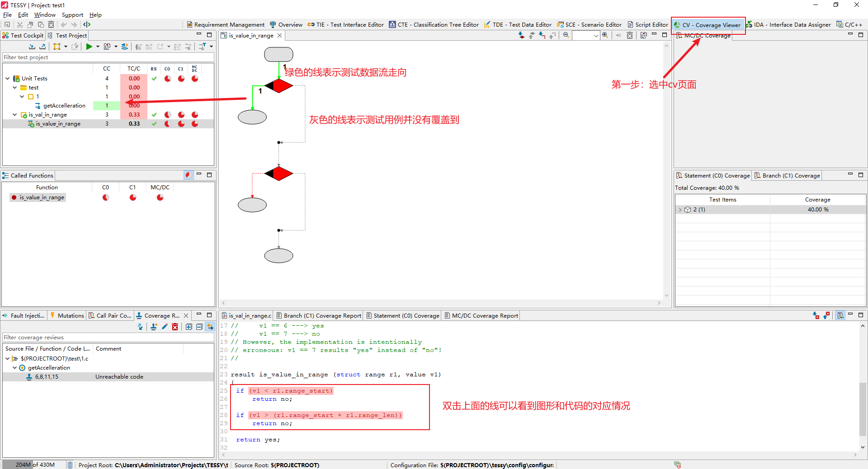Screen dimensions: 868x469
Task: Expand all coverage reviews with plus icon
Action: coord(189,327)
